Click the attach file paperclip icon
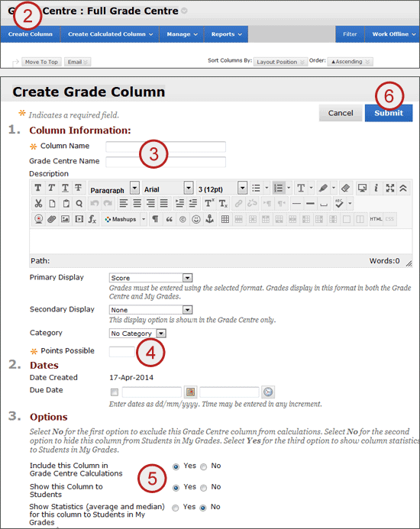 (x=52, y=219)
